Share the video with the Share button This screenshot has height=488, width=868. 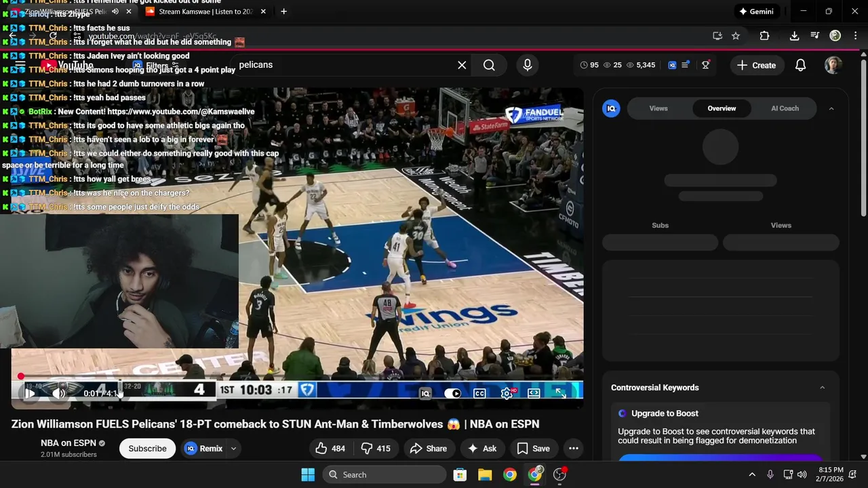[x=429, y=449]
